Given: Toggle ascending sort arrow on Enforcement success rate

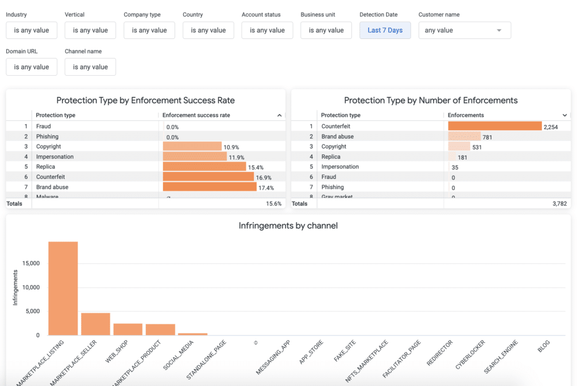Looking at the screenshot, I should pyautogui.click(x=280, y=115).
